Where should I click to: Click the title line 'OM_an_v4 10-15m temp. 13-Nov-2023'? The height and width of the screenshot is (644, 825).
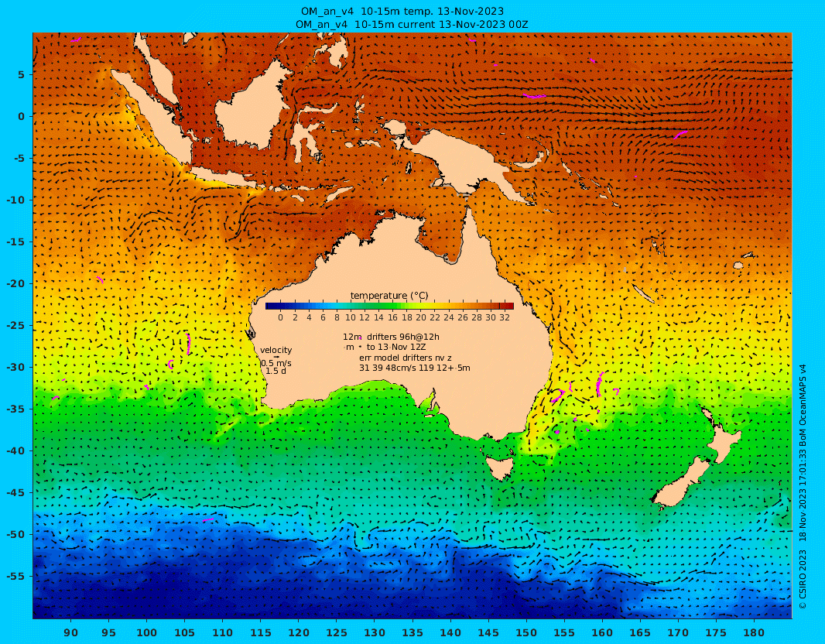tap(402, 11)
